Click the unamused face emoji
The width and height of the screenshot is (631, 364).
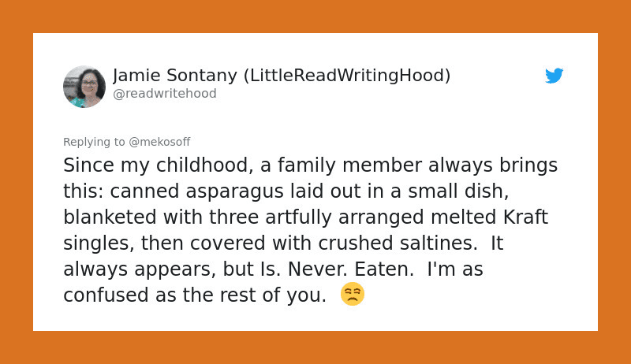pos(353,294)
